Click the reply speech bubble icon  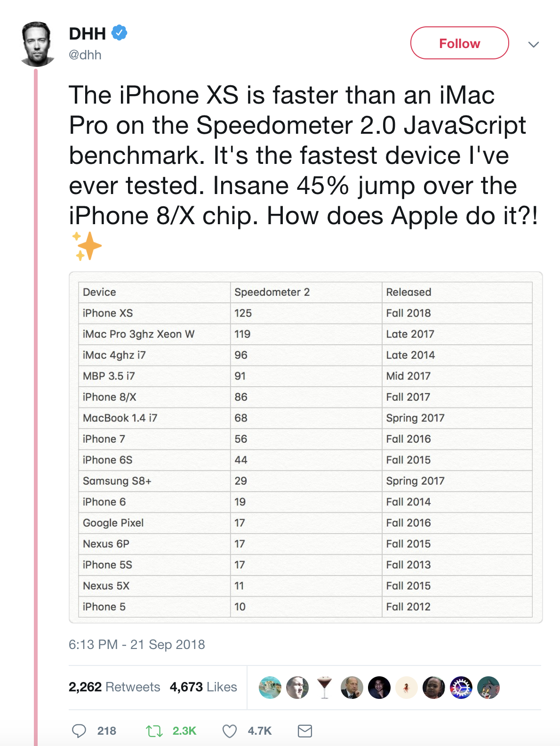(x=79, y=730)
